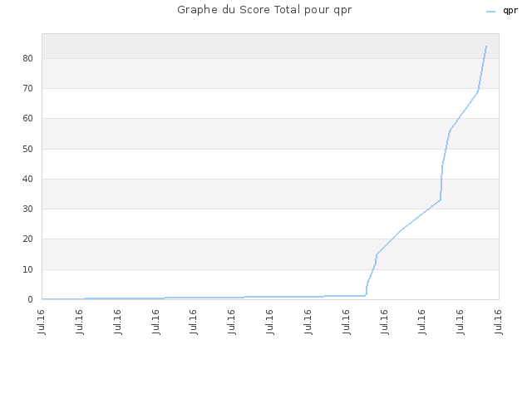This screenshot has height=399, width=532.
Task: Click the 30 y-axis tick label
Action: tap(27, 209)
